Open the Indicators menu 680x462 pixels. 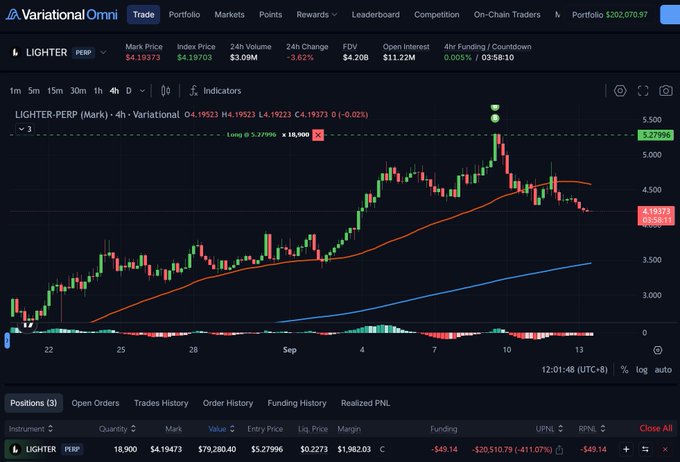216,91
